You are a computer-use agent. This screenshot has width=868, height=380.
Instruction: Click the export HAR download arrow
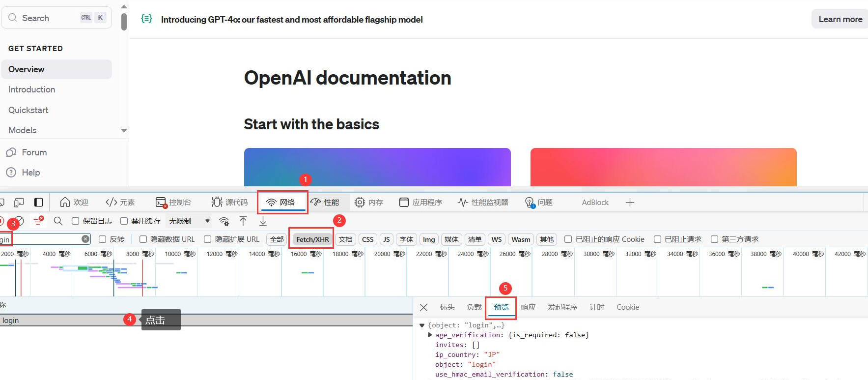click(263, 221)
